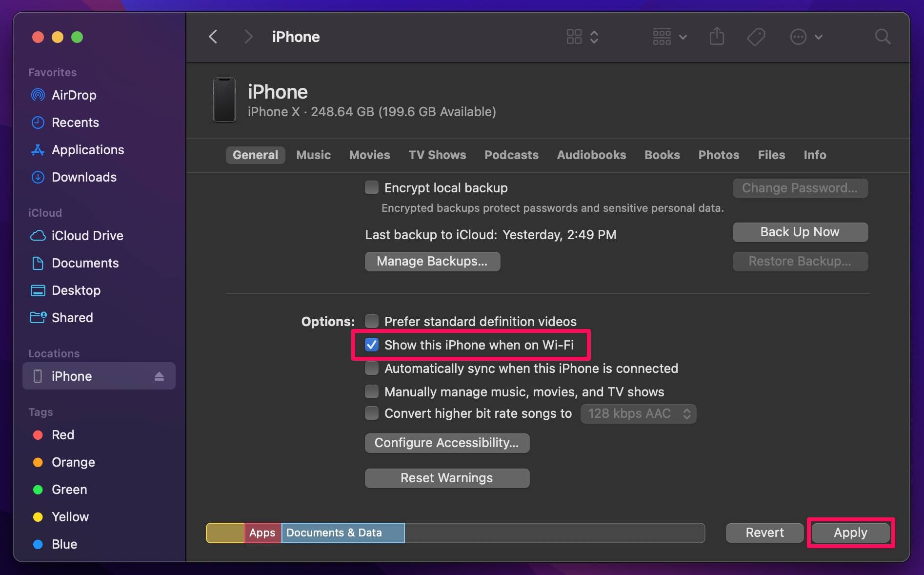Image resolution: width=924 pixels, height=575 pixels.
Task: Disable Show this iPhone when on Wi-Fi
Action: pos(372,345)
